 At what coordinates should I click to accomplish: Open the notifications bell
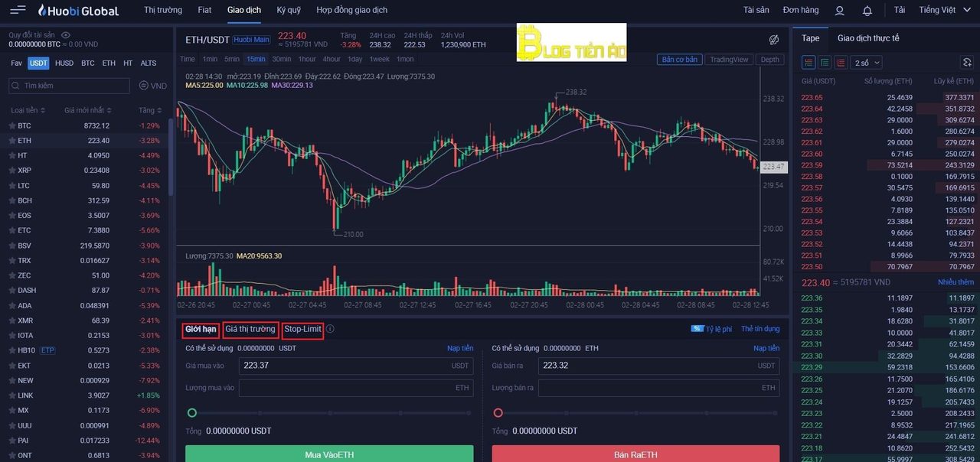867,11
